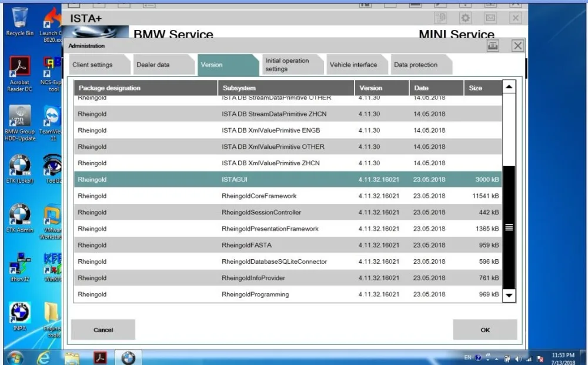This screenshot has height=365, width=588.
Task: Click the ISTA+ documents icon beside the gear
Action: pyautogui.click(x=440, y=18)
